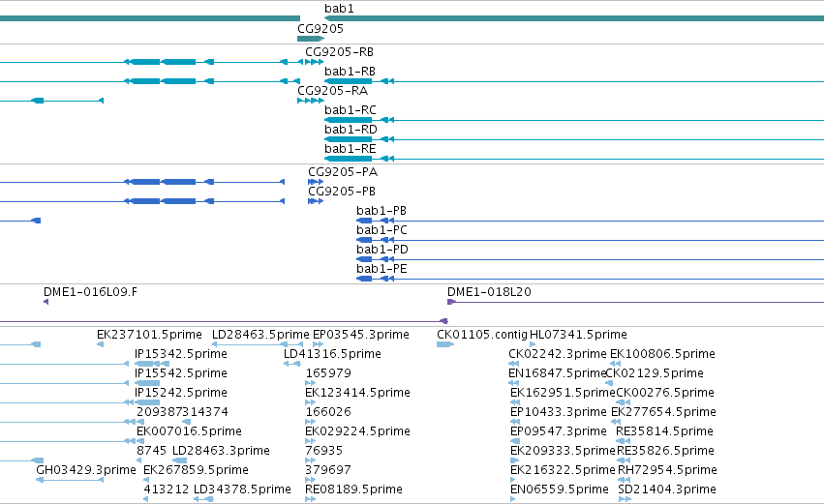The height and width of the screenshot is (504, 824).
Task: Select the CK02242.3prime EST label
Action: tap(557, 354)
